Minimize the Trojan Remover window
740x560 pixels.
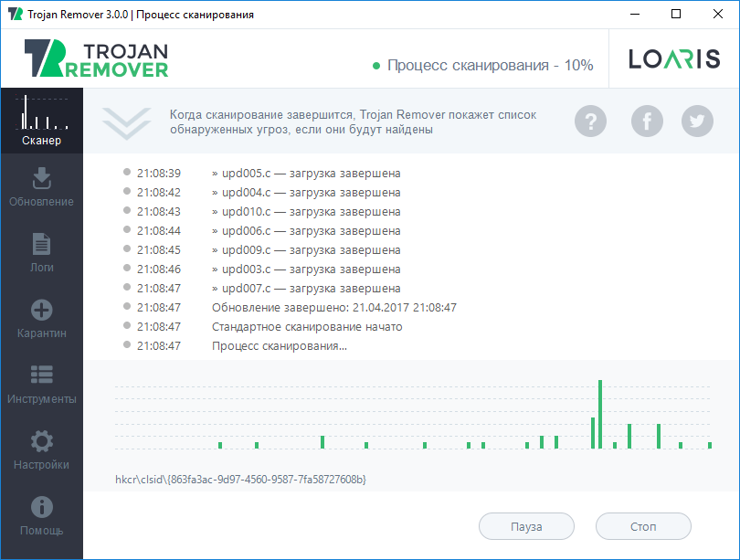coord(635,14)
